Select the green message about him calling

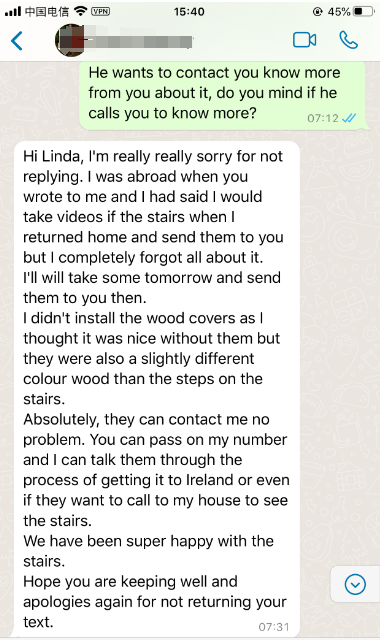click(222, 96)
